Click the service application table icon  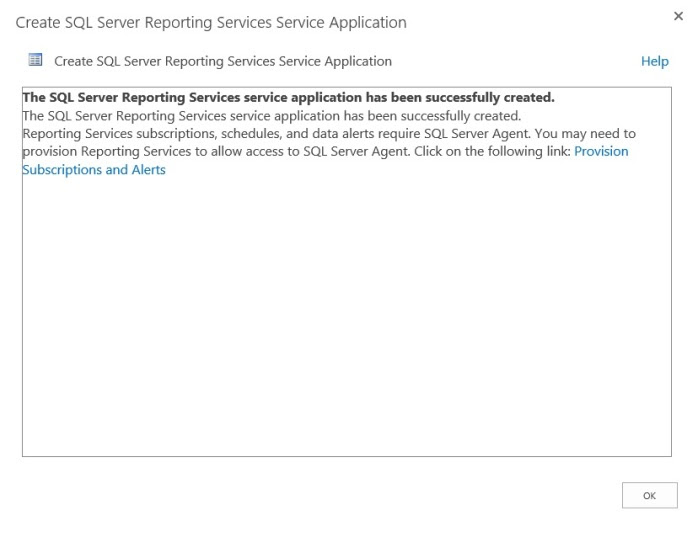[35, 60]
